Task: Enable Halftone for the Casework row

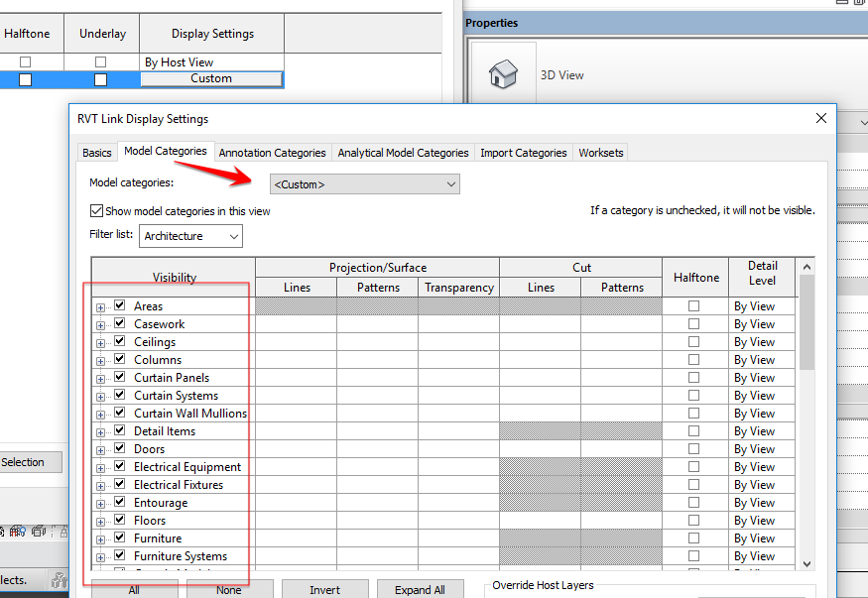Action: point(695,323)
